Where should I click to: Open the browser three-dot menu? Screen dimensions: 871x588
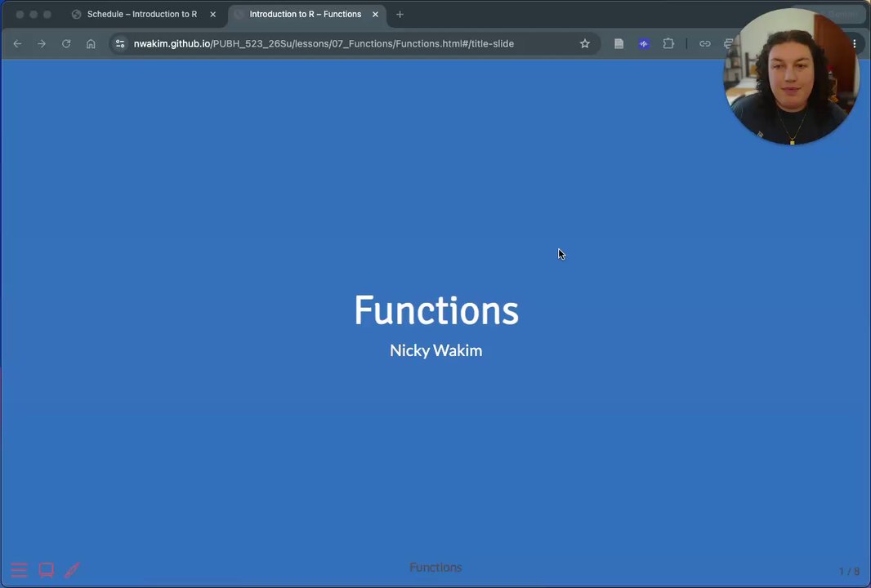point(855,44)
